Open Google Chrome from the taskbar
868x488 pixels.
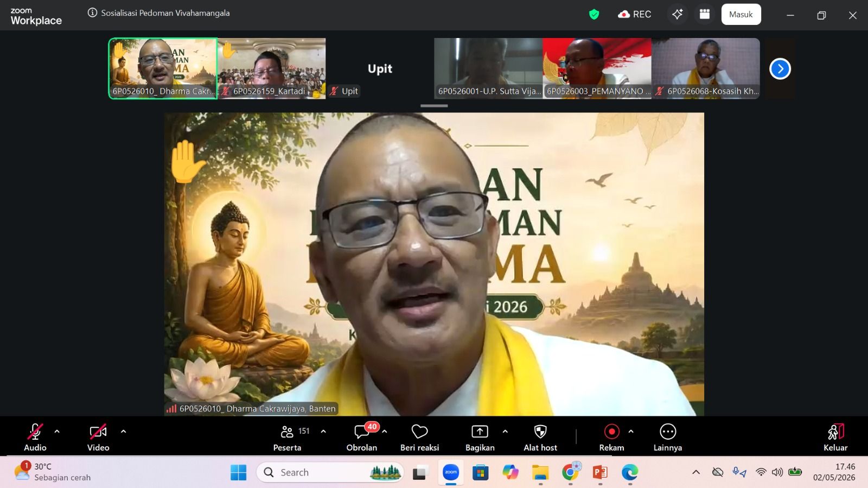point(570,472)
